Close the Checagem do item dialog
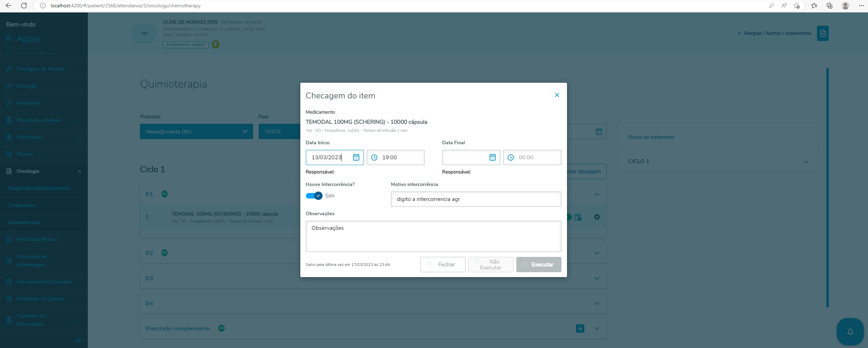The height and width of the screenshot is (348, 868). click(x=557, y=95)
